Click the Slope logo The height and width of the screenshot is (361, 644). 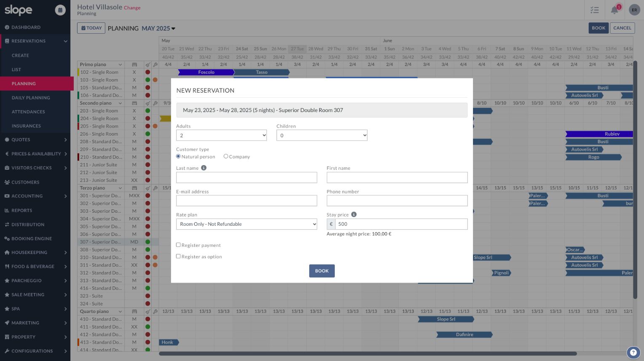click(x=19, y=10)
